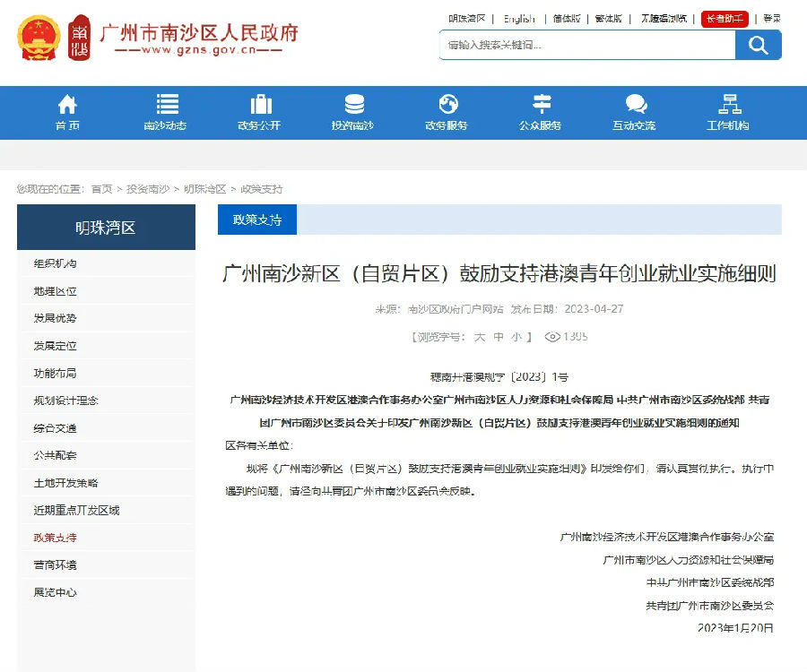Select the 互动交流 chat bubble icon

tap(636, 104)
